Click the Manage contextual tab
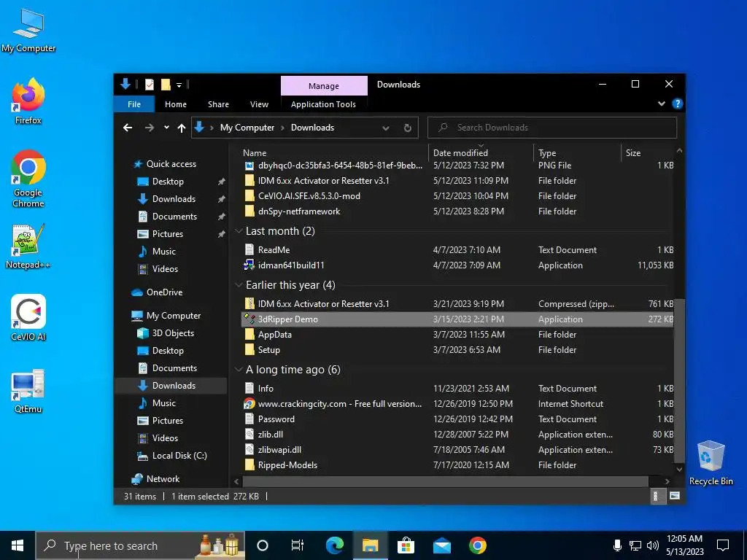 click(x=324, y=86)
